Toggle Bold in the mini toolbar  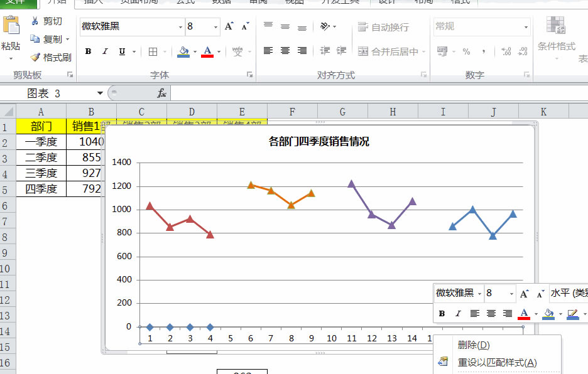pos(442,314)
